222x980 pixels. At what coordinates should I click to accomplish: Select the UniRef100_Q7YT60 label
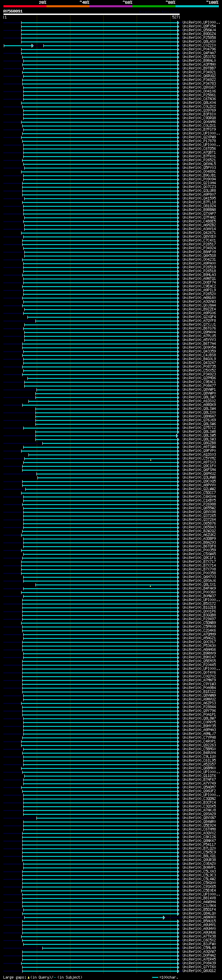click(199, 967)
